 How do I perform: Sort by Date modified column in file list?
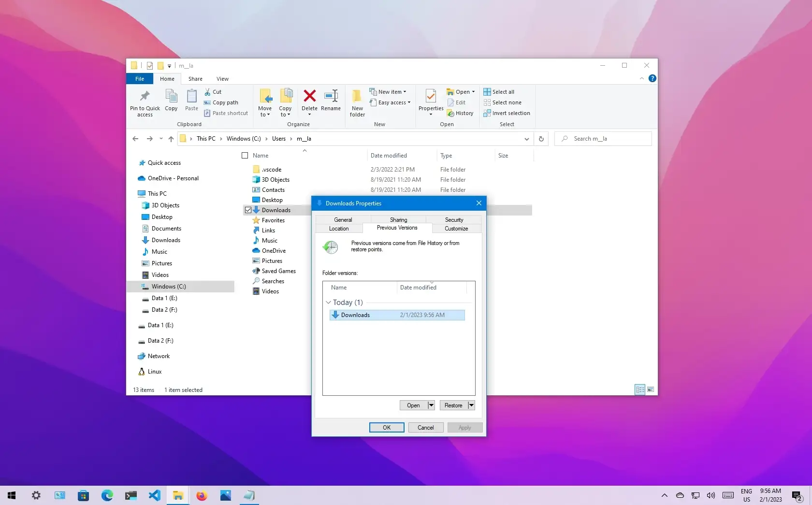[x=389, y=156]
